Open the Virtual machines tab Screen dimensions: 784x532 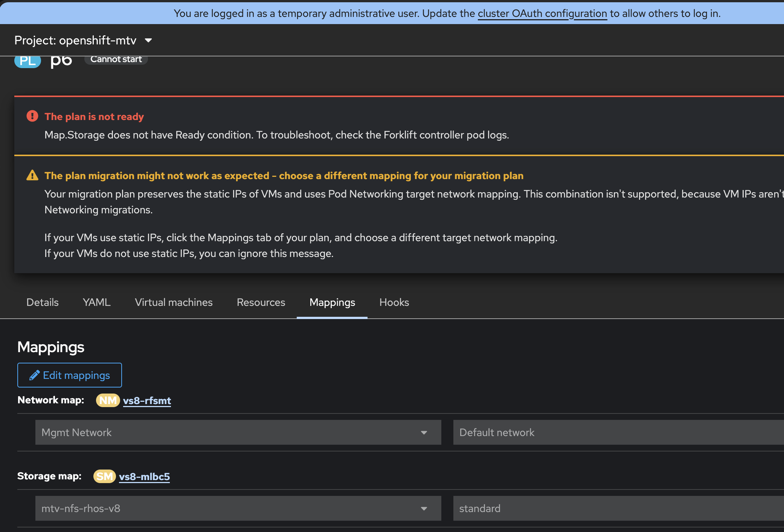click(x=174, y=302)
